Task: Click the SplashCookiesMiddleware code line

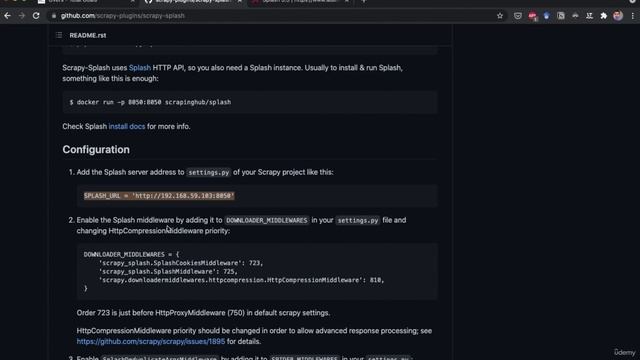Action: pos(181,263)
